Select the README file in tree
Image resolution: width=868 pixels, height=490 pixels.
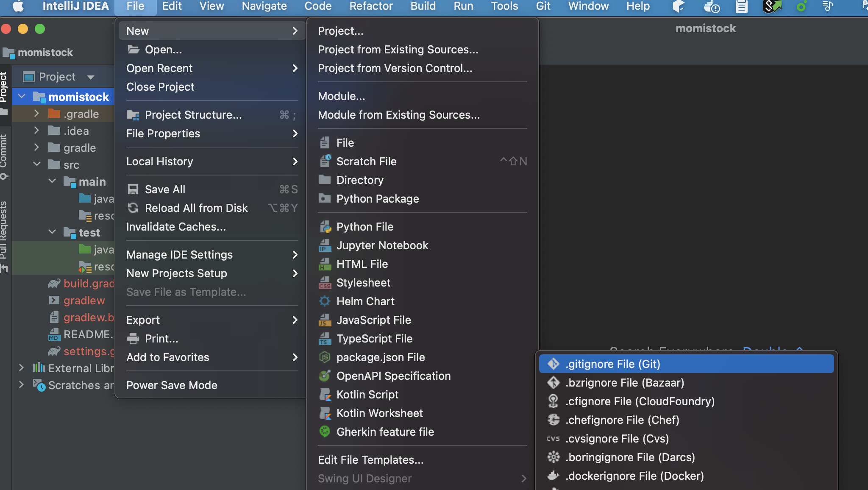87,334
